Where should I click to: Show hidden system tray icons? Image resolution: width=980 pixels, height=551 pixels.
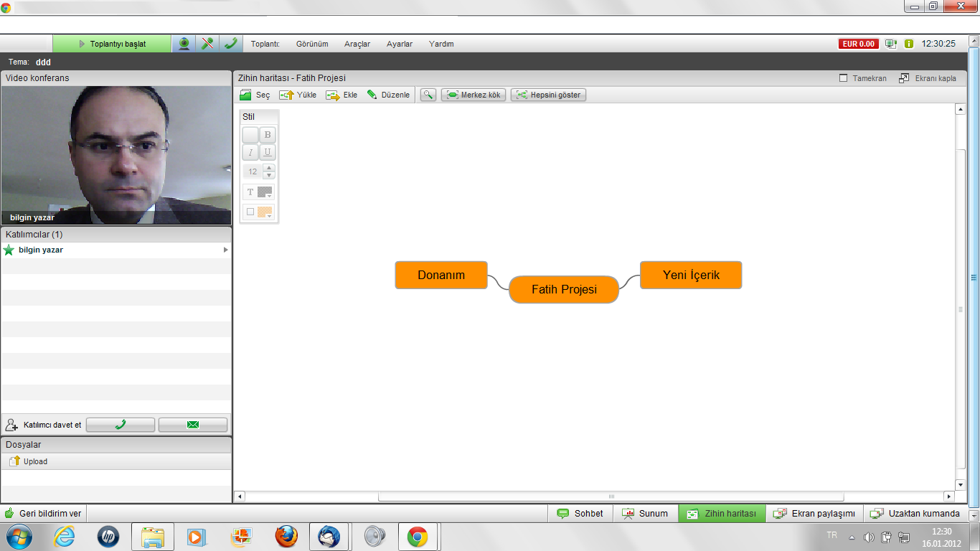pyautogui.click(x=852, y=537)
